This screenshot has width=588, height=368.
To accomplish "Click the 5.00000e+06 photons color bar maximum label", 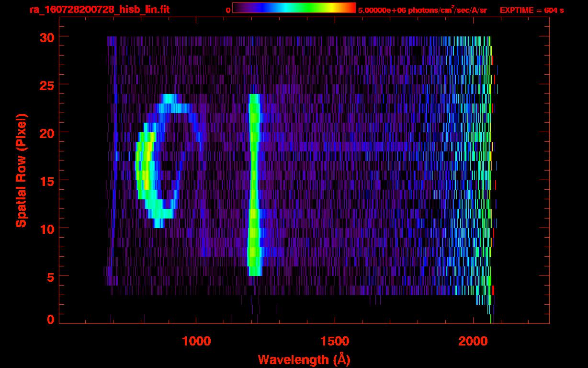I will (422, 10).
